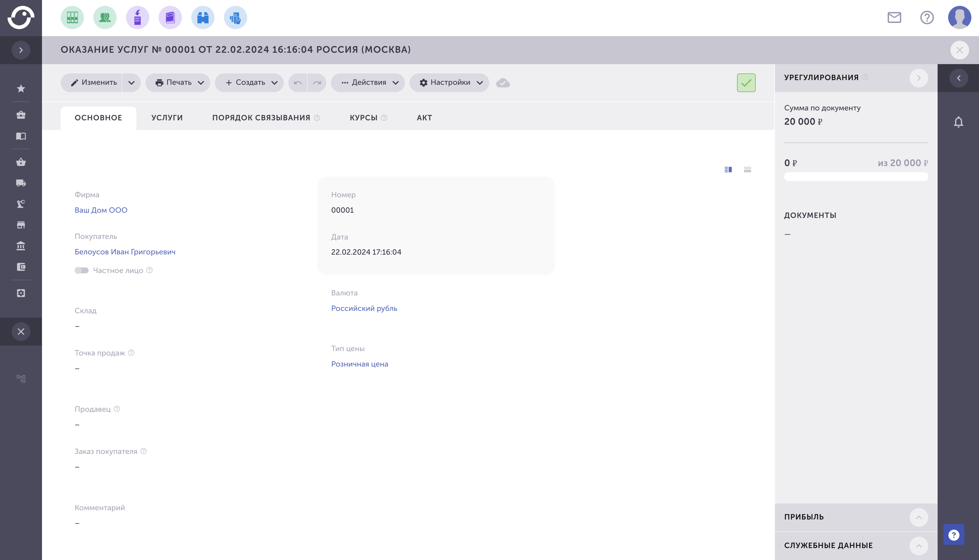Switch to the Услуги tab
The image size is (979, 560).
(167, 118)
